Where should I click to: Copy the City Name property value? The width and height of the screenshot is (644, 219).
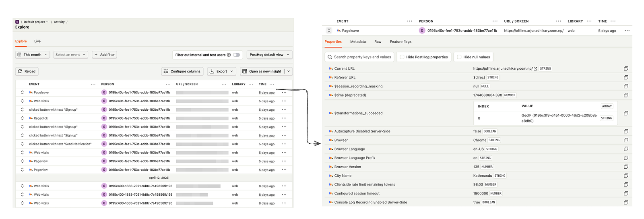point(626,176)
